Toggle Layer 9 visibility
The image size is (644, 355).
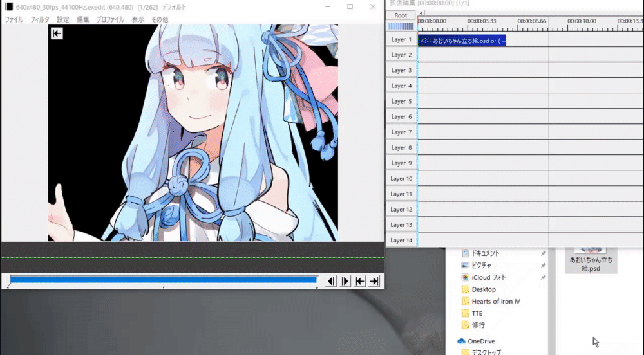tap(401, 163)
